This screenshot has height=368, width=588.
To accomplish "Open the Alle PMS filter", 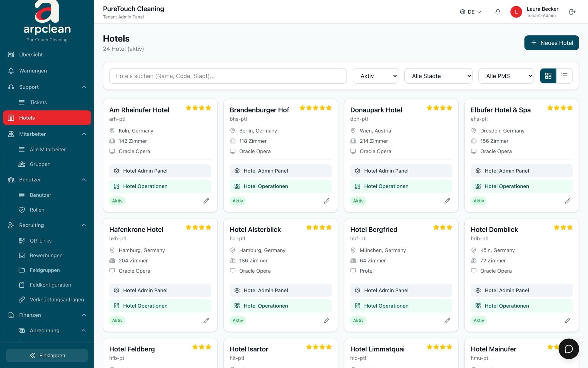I will (506, 76).
